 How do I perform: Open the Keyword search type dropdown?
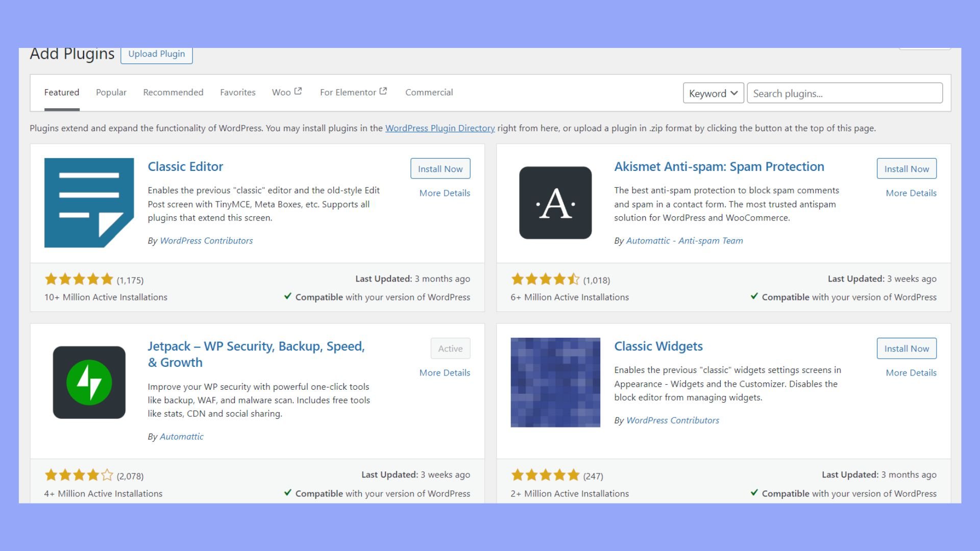(x=713, y=93)
